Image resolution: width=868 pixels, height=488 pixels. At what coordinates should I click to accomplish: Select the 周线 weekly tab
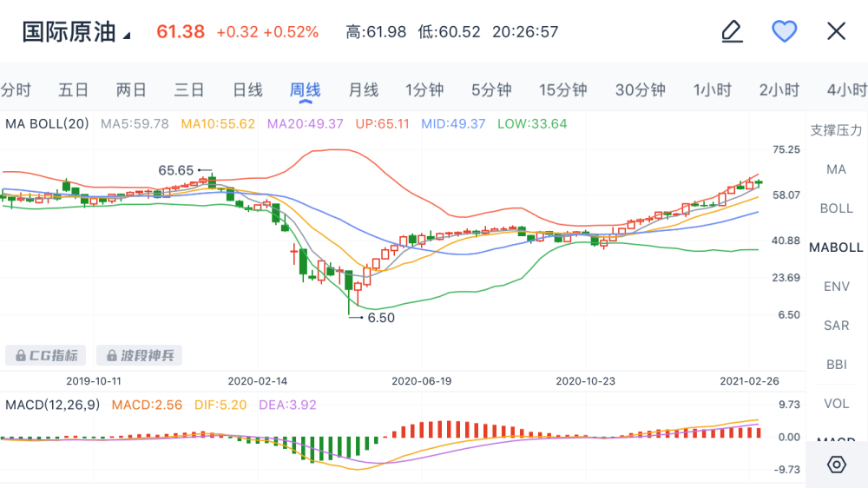pos(305,89)
